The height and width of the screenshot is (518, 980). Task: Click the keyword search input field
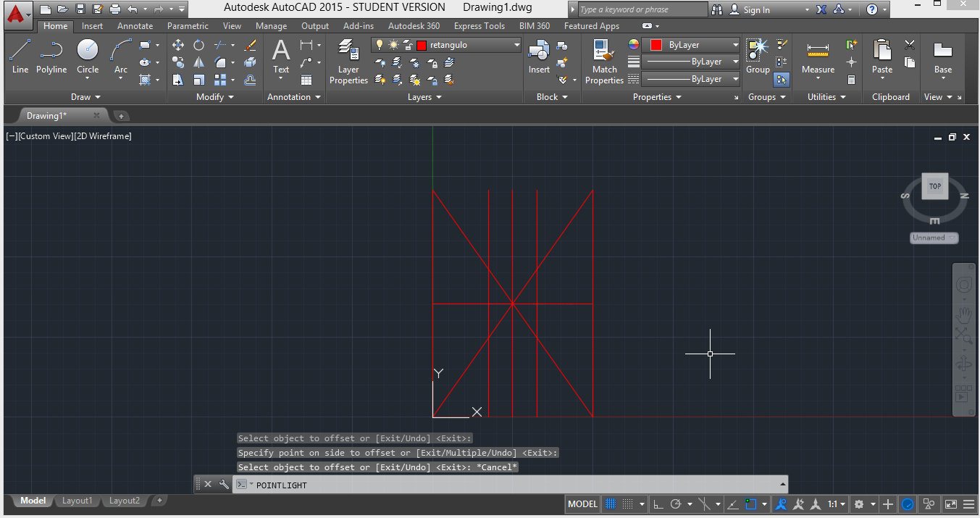pyautogui.click(x=642, y=9)
